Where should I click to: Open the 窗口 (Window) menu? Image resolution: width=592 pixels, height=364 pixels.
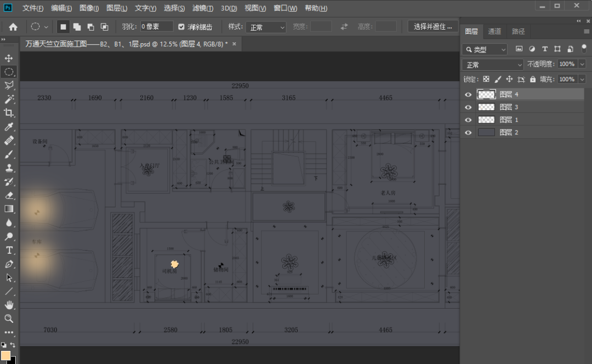[x=285, y=8]
